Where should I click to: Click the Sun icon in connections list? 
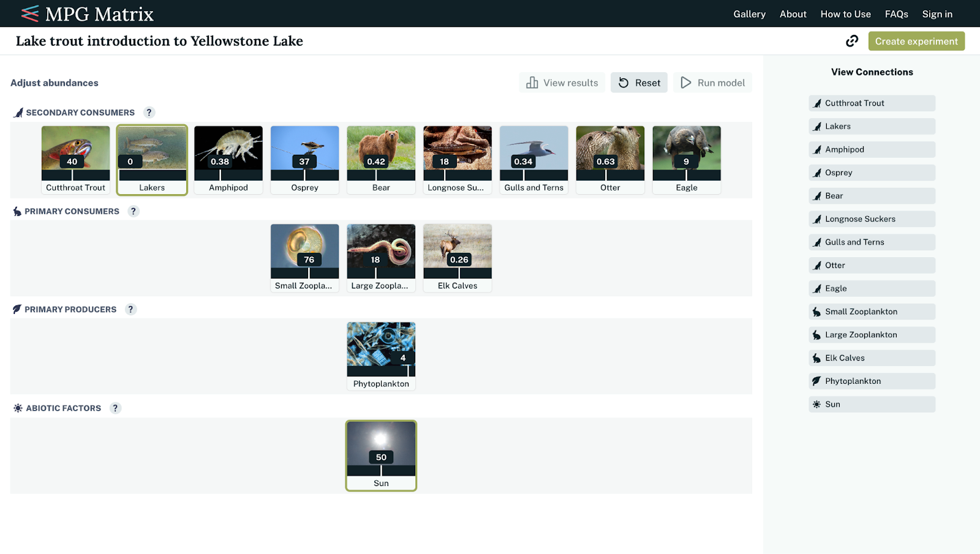[x=816, y=405]
